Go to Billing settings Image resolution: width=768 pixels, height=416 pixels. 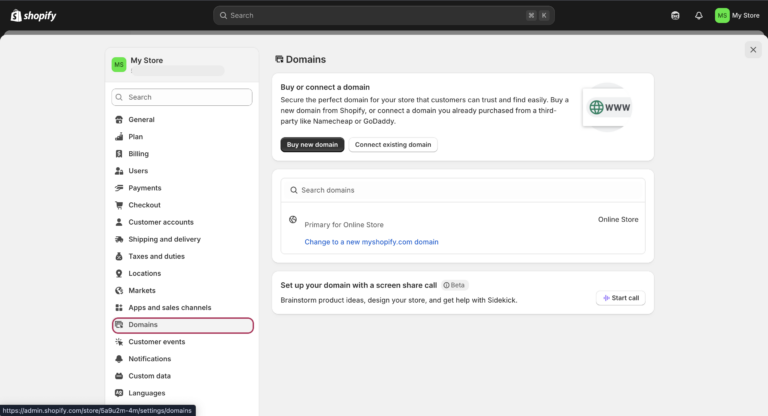[x=138, y=154]
